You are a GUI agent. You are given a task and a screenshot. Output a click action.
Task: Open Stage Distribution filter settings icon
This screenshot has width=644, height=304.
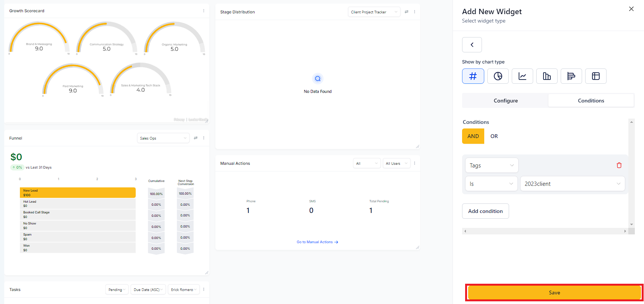pyautogui.click(x=407, y=12)
